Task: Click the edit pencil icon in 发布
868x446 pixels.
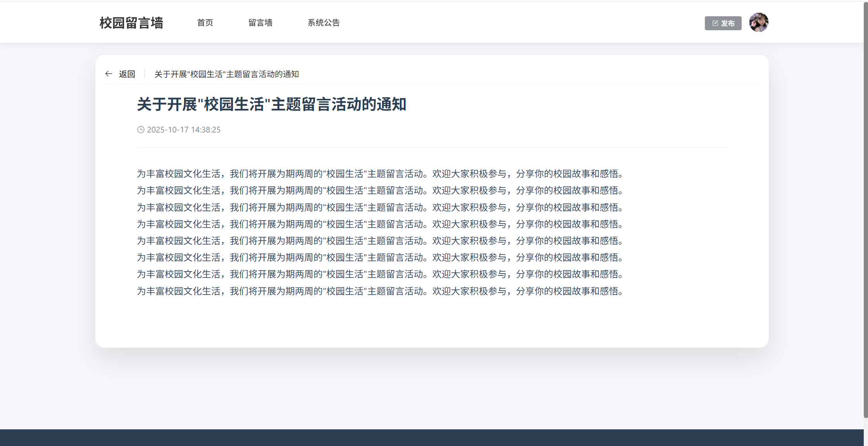Action: click(715, 23)
